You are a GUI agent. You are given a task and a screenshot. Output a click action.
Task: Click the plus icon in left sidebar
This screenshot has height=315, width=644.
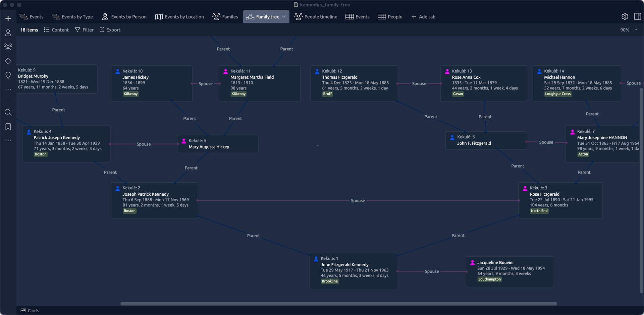[8, 19]
